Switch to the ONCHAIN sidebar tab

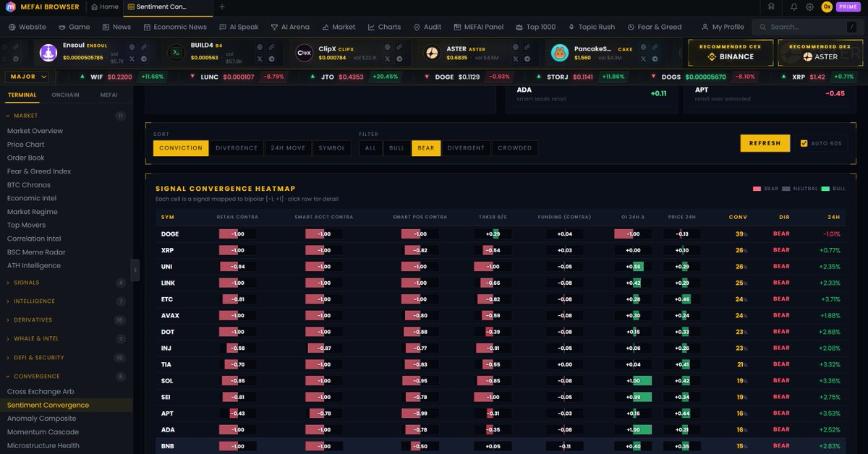[x=66, y=95]
